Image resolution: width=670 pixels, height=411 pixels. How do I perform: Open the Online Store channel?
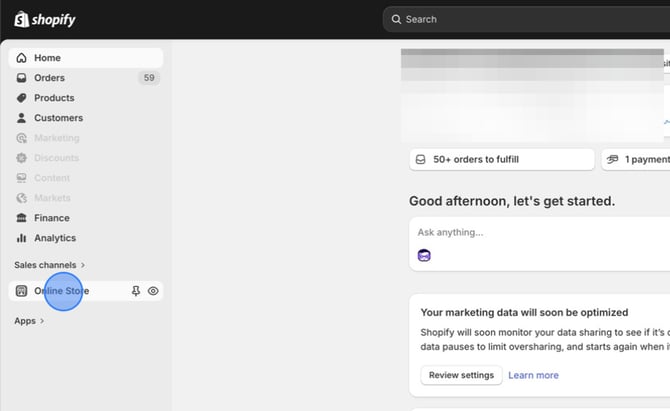[x=85, y=291]
